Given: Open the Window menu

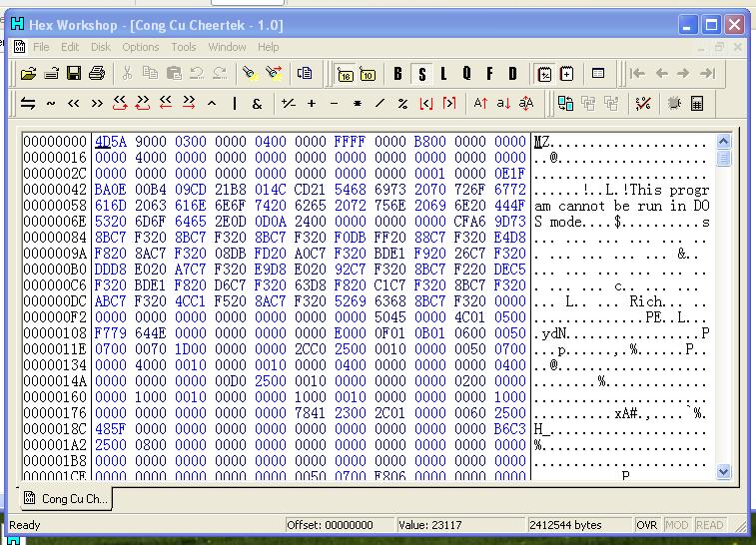Looking at the screenshot, I should pos(227,47).
